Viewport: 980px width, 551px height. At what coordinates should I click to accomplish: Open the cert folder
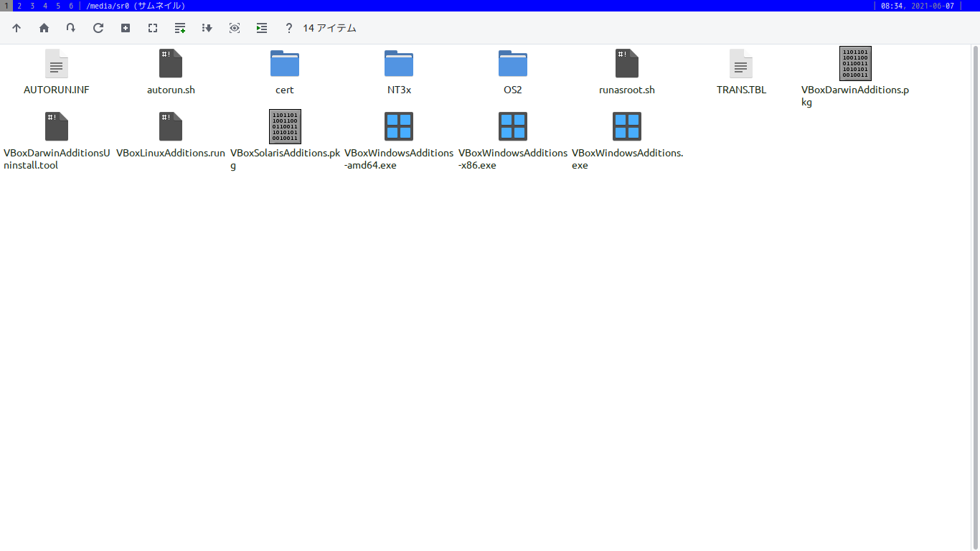[285, 64]
